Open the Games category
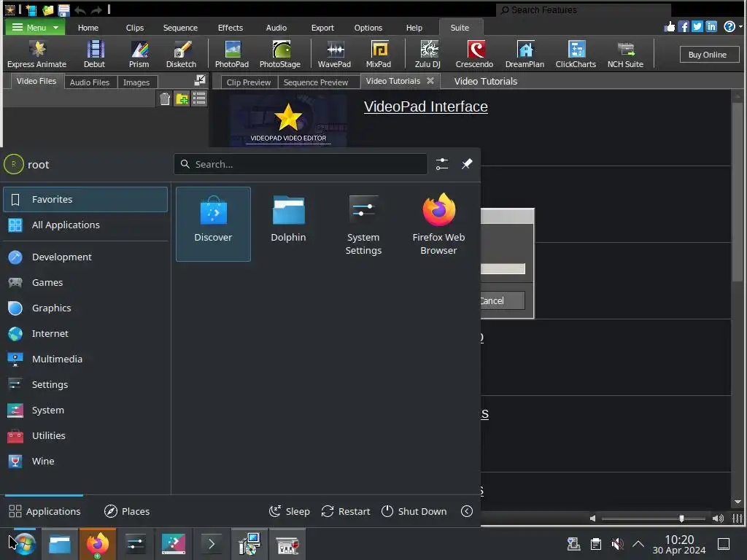This screenshot has height=560, width=747. (85, 282)
